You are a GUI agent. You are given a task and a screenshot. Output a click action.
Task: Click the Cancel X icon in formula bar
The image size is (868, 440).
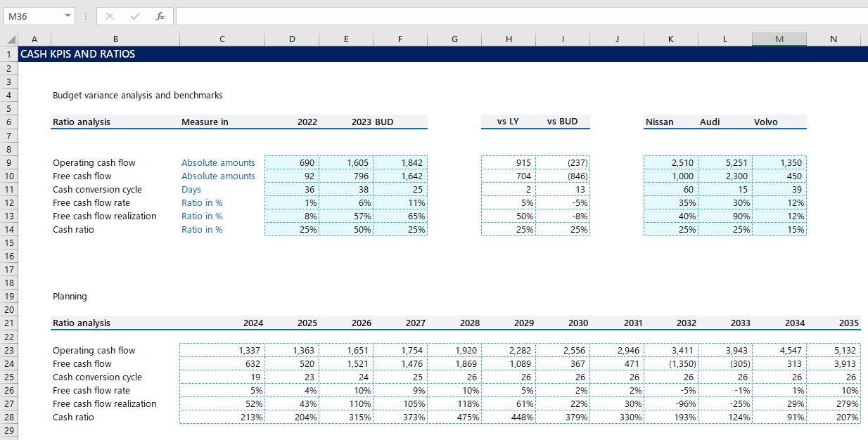[109, 16]
